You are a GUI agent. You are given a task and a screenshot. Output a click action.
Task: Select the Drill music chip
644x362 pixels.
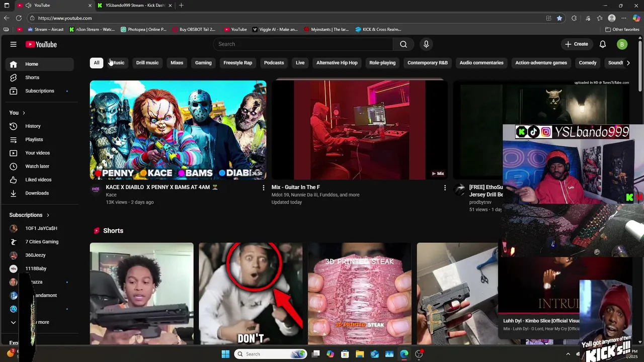pyautogui.click(x=147, y=63)
